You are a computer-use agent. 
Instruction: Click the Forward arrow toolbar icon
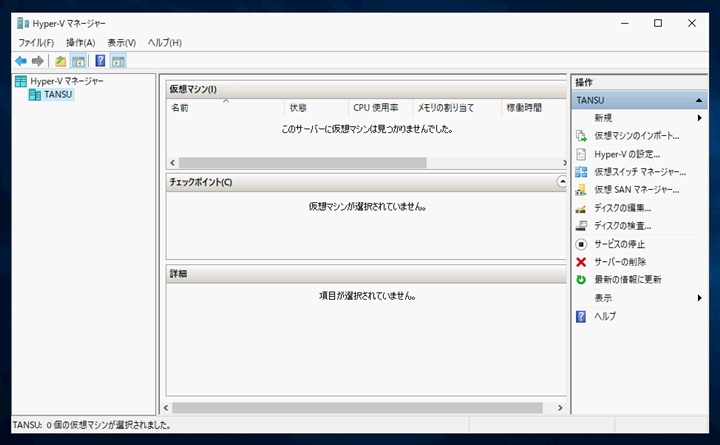[38, 61]
